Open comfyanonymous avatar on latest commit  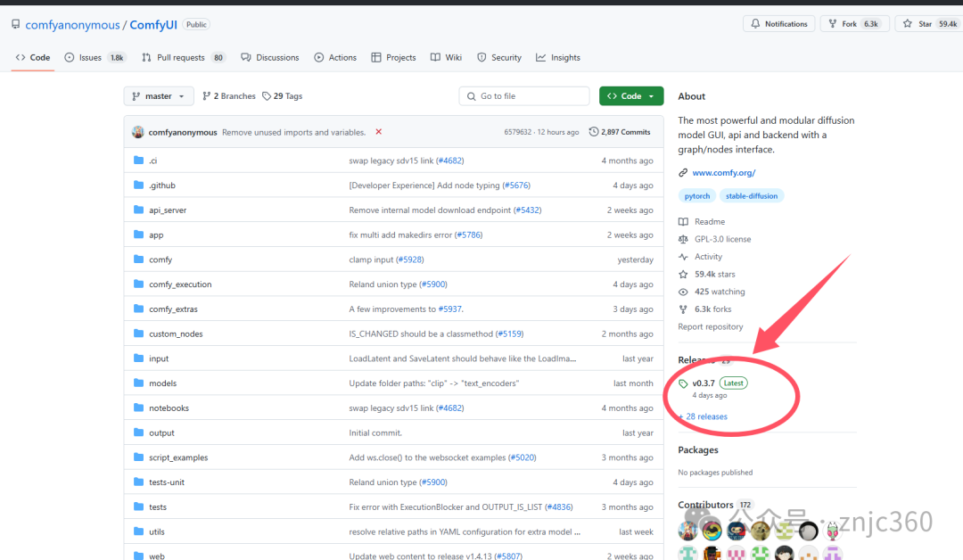[138, 132]
